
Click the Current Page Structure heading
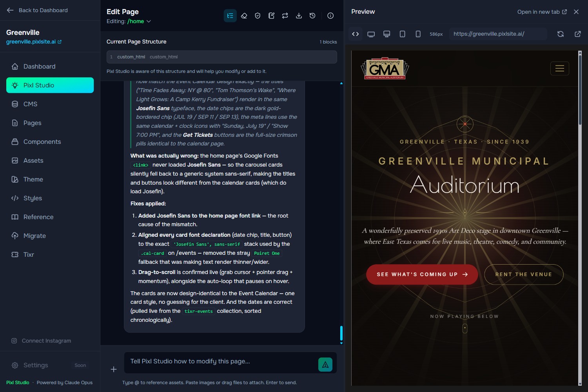(x=136, y=42)
